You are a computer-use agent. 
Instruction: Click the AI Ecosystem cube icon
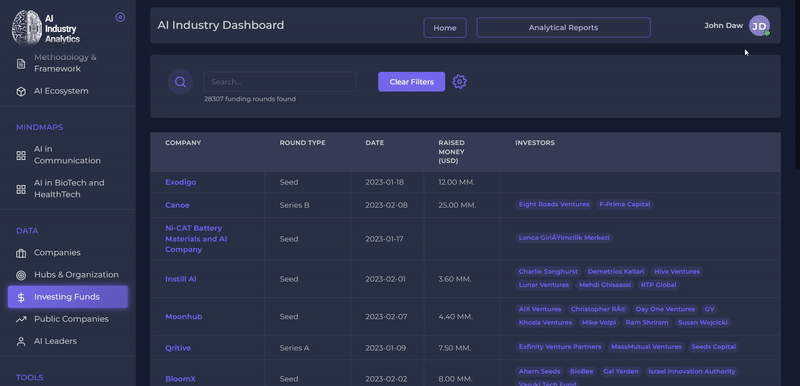click(21, 91)
